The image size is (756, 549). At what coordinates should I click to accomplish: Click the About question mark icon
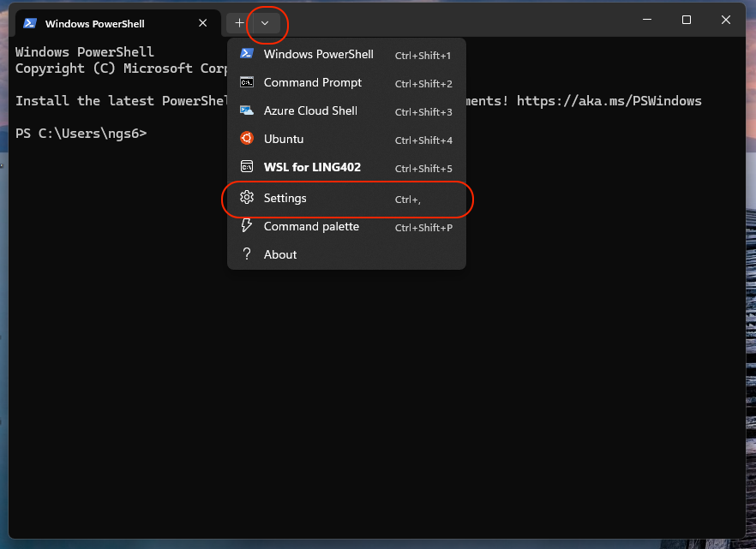pos(247,254)
